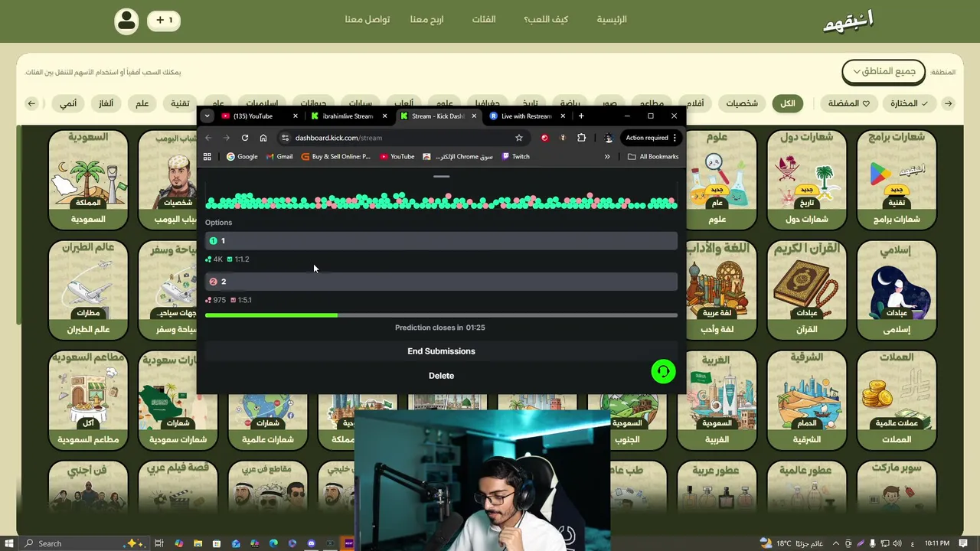Reload the Kick dashboard page

(245, 138)
